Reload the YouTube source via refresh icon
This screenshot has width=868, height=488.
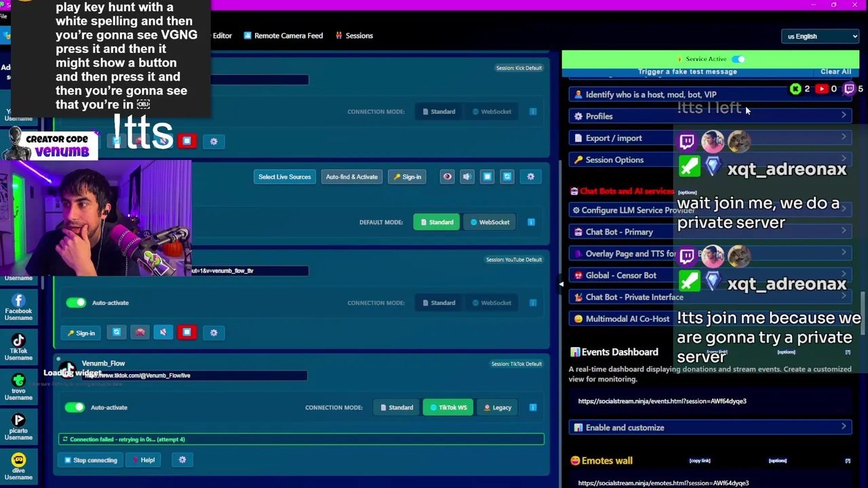click(x=117, y=333)
